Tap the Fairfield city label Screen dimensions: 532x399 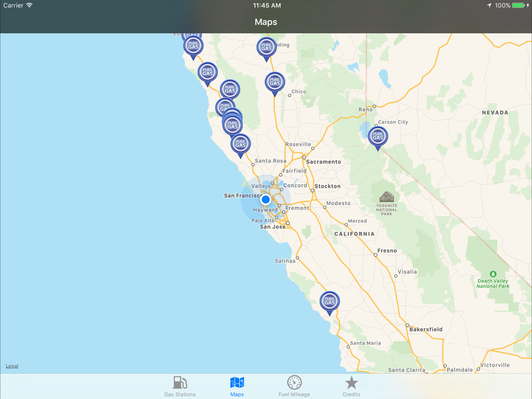(x=294, y=171)
